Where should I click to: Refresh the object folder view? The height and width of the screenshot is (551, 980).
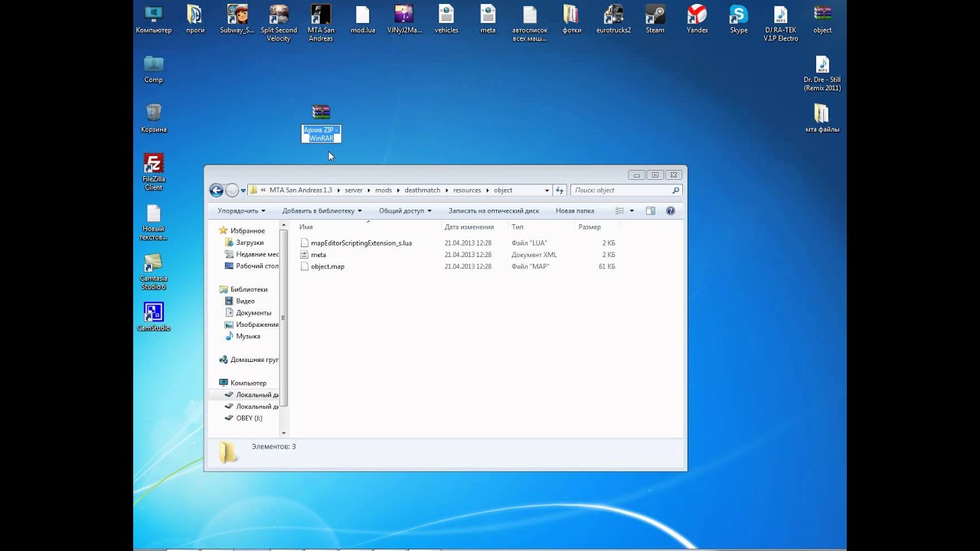click(x=560, y=191)
